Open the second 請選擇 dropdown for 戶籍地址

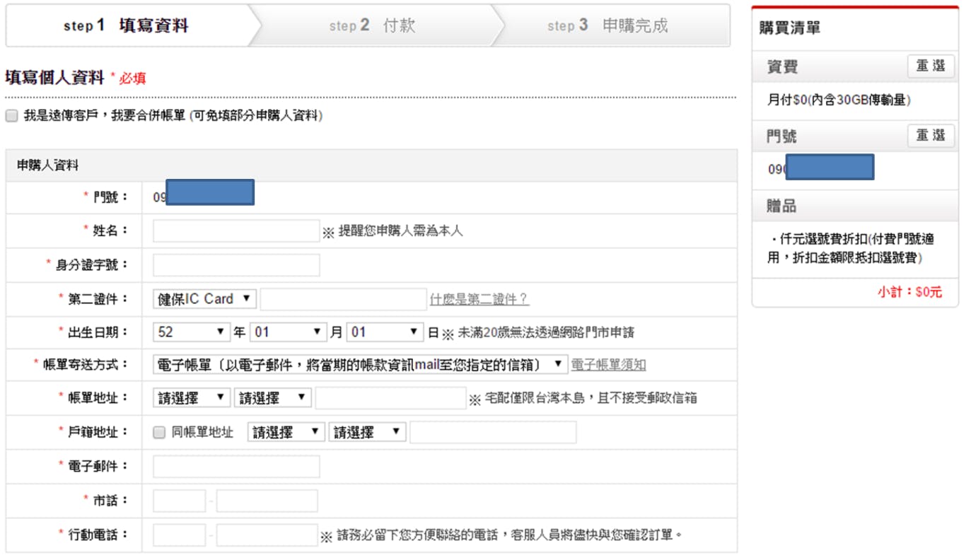(x=366, y=433)
